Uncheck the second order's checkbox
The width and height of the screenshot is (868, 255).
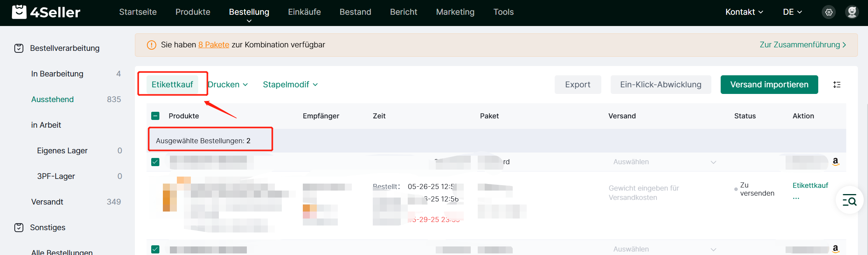pyautogui.click(x=155, y=249)
